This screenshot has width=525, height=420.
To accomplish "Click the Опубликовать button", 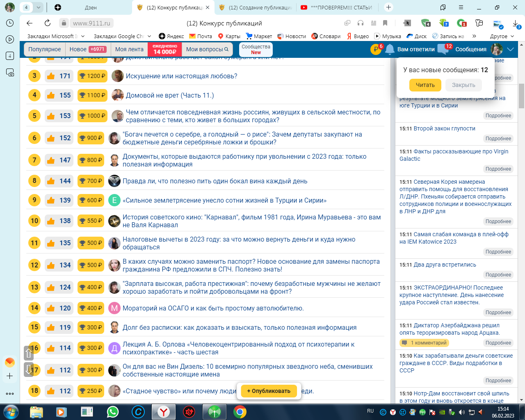I will tap(269, 391).
